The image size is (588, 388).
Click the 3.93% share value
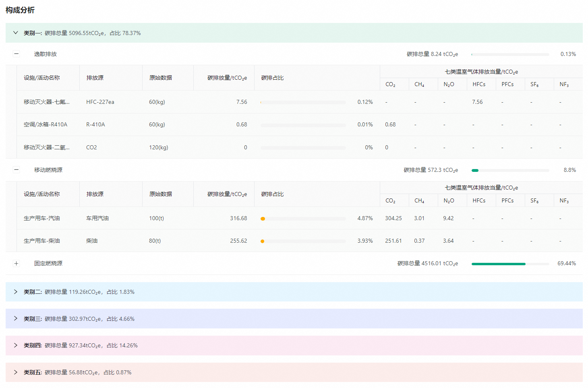[365, 241]
